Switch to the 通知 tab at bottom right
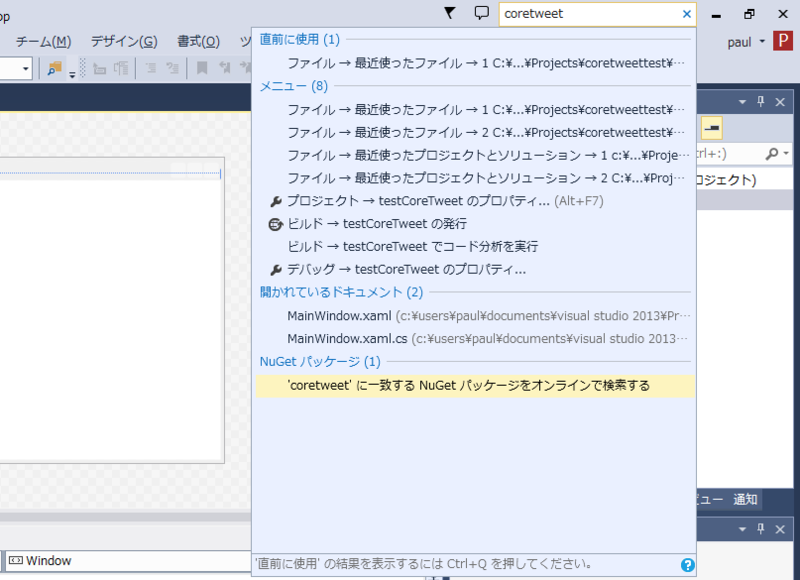The image size is (800, 580). 744,499
